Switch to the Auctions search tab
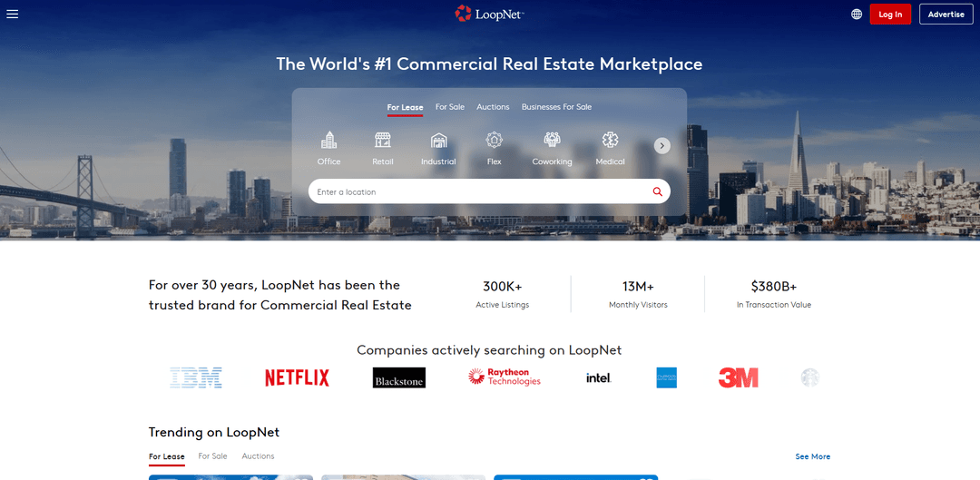 [x=493, y=107]
